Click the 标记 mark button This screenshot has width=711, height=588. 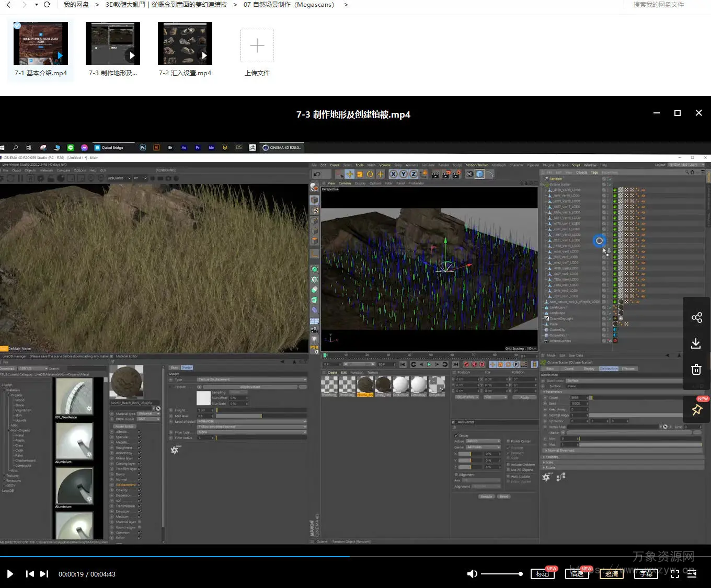click(542, 574)
